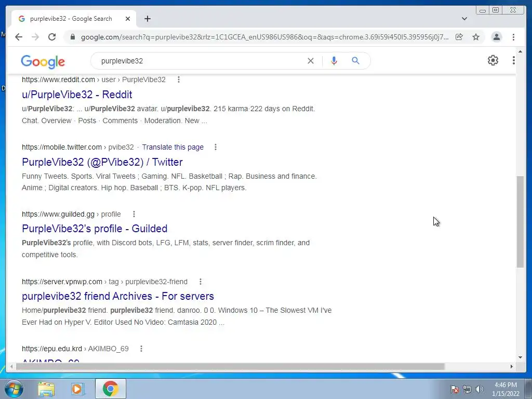532x399 pixels.
Task: Click the mobile.twitter.com breadcrumb URL
Action: 78,147
